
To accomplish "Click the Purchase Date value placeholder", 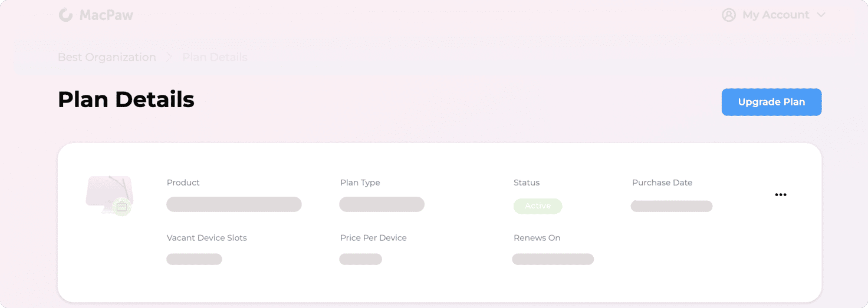I will (672, 206).
